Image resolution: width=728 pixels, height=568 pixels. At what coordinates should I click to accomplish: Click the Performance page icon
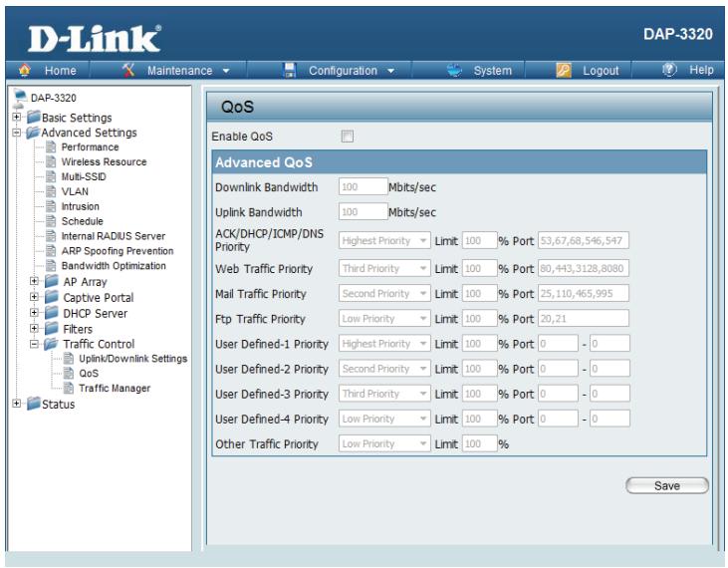(51, 147)
